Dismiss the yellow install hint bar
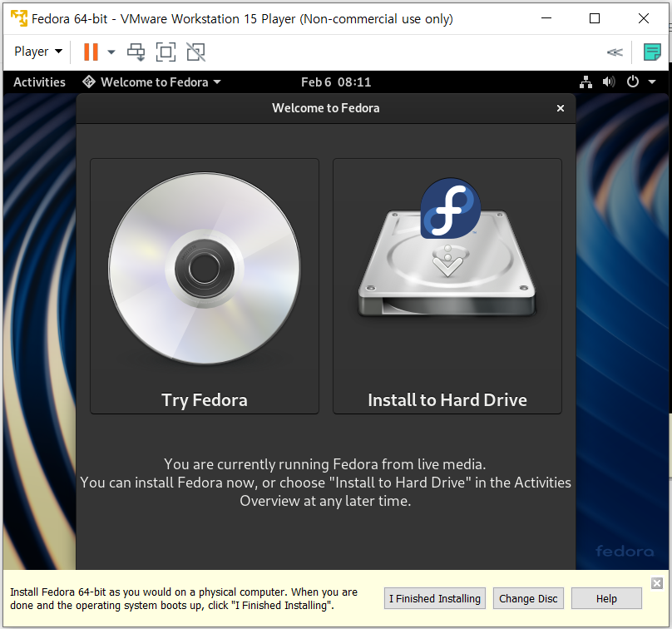Viewport: 672px width, 629px height. [657, 583]
